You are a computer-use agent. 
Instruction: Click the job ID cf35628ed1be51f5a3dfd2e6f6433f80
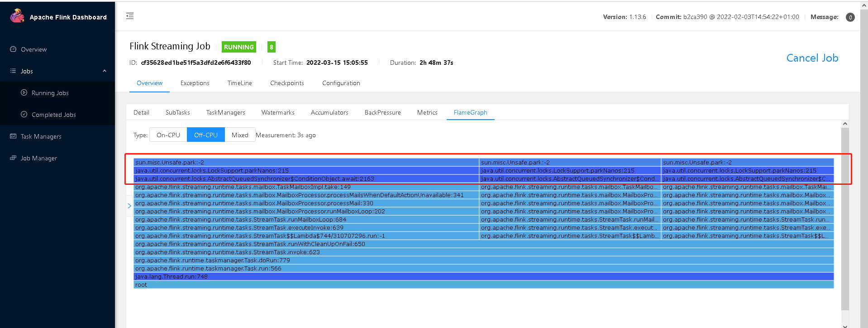(196, 63)
